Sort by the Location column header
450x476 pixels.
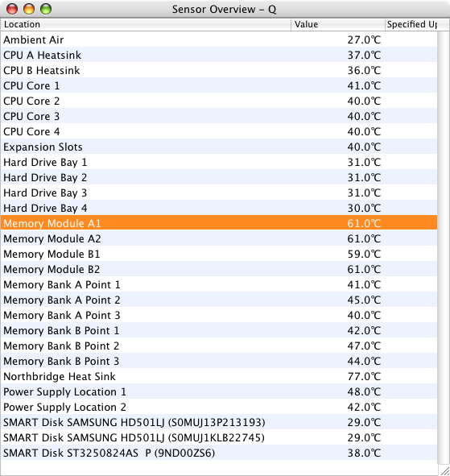[146, 24]
